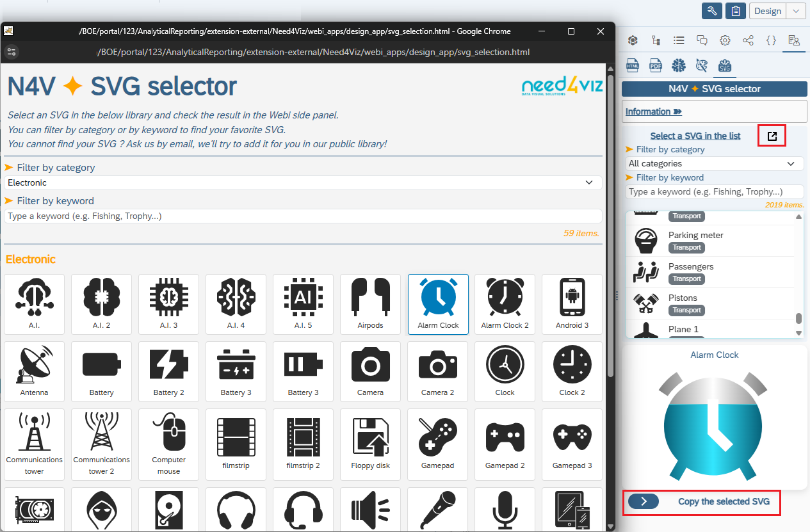Expand the Design mode dropdown arrow
This screenshot has width=810, height=532.
795,11
